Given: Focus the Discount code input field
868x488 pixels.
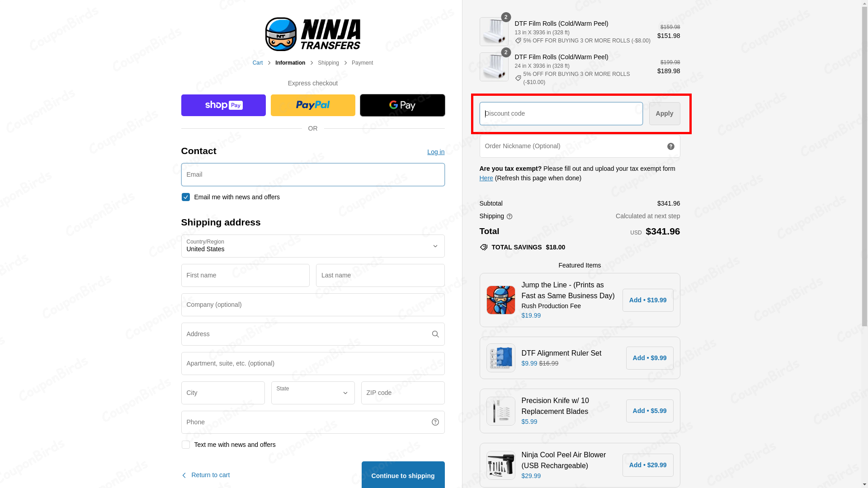Looking at the screenshot, I should tap(561, 113).
